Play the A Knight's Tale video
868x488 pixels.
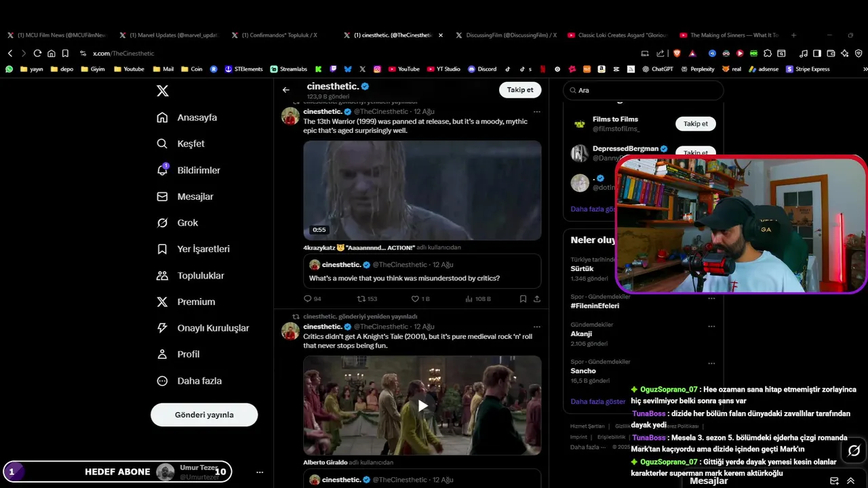422,405
